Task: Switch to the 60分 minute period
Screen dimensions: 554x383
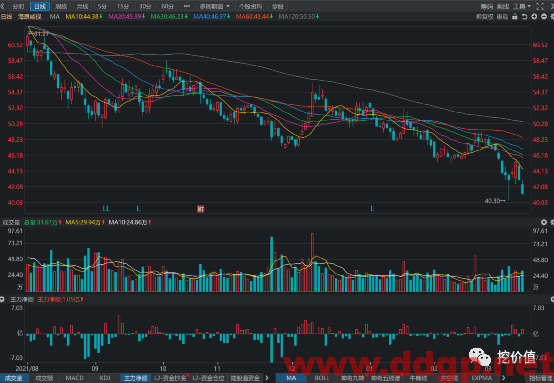Action: pos(167,6)
